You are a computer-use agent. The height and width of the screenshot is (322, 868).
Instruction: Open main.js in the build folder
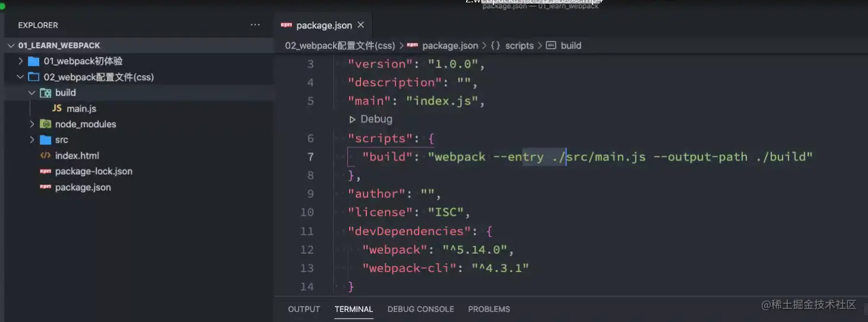point(81,108)
